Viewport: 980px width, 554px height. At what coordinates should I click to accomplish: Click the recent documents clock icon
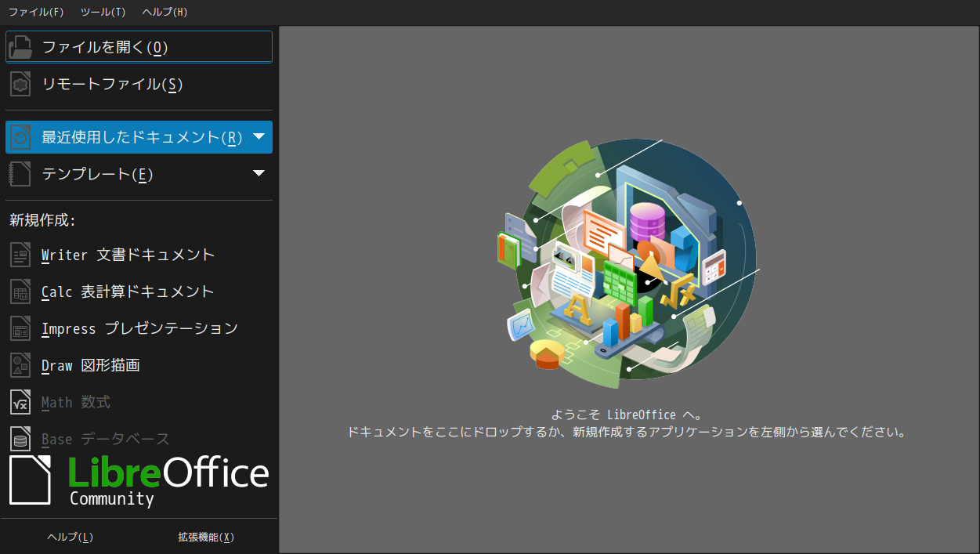(20, 137)
